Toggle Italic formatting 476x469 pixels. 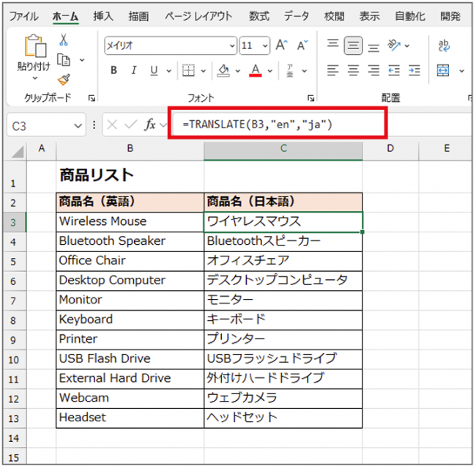pyautogui.click(x=133, y=70)
